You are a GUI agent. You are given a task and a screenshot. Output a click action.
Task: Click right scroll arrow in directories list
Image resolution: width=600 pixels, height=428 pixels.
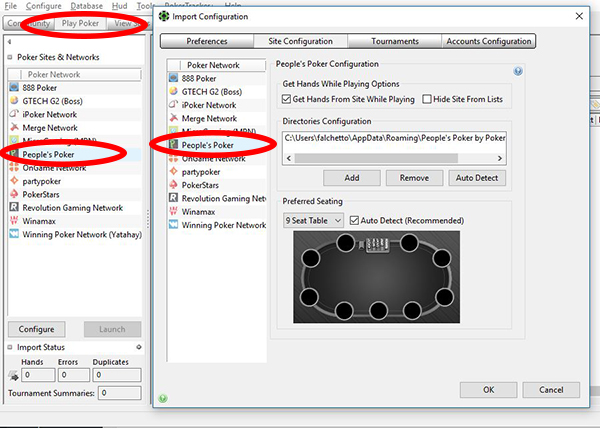coord(500,158)
